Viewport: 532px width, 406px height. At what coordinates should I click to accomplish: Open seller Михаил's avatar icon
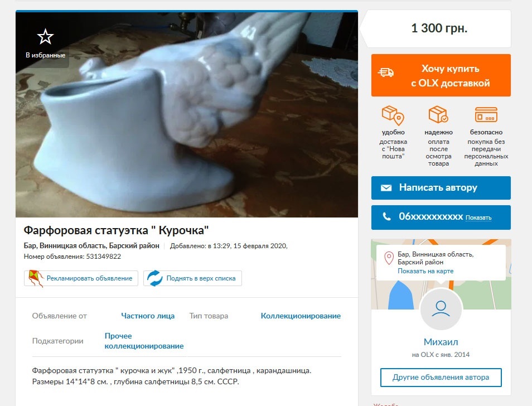[441, 309]
